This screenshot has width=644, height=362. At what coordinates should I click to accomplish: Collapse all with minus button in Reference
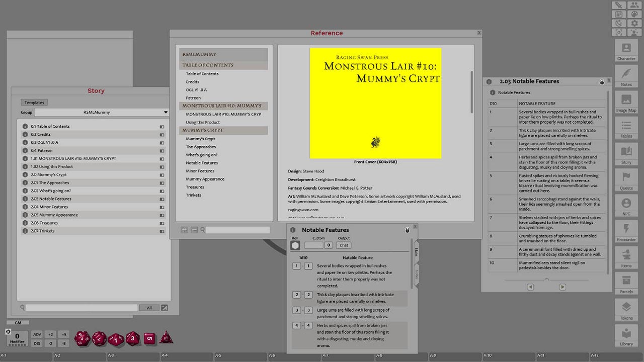tap(194, 230)
